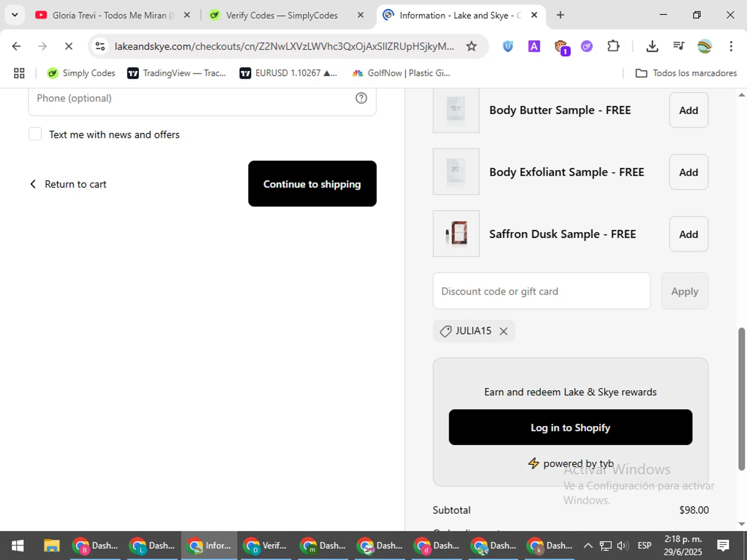The image size is (747, 560).
Task: Open a new browser tab
Action: click(560, 15)
